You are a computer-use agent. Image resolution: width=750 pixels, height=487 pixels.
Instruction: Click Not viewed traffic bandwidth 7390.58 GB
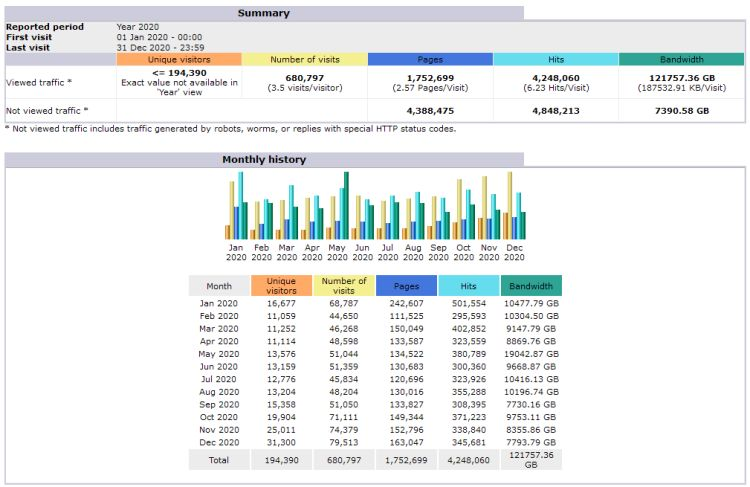(x=680, y=110)
